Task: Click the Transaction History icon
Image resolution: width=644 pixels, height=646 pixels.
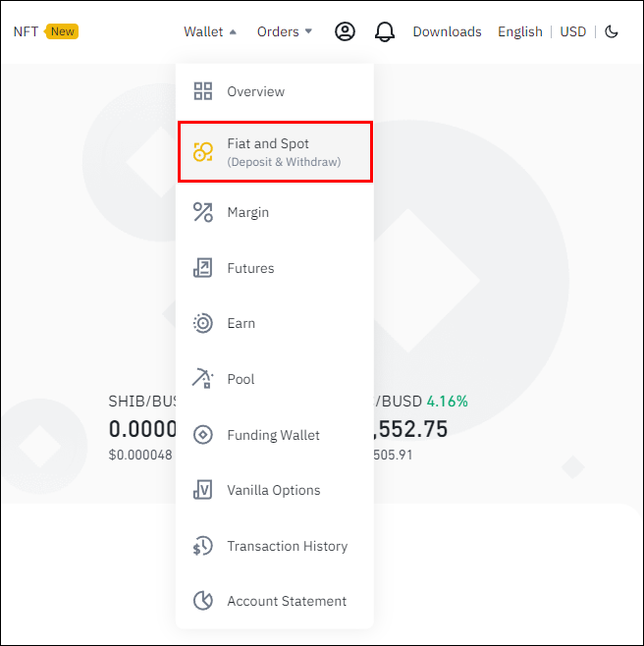Action: point(203,546)
